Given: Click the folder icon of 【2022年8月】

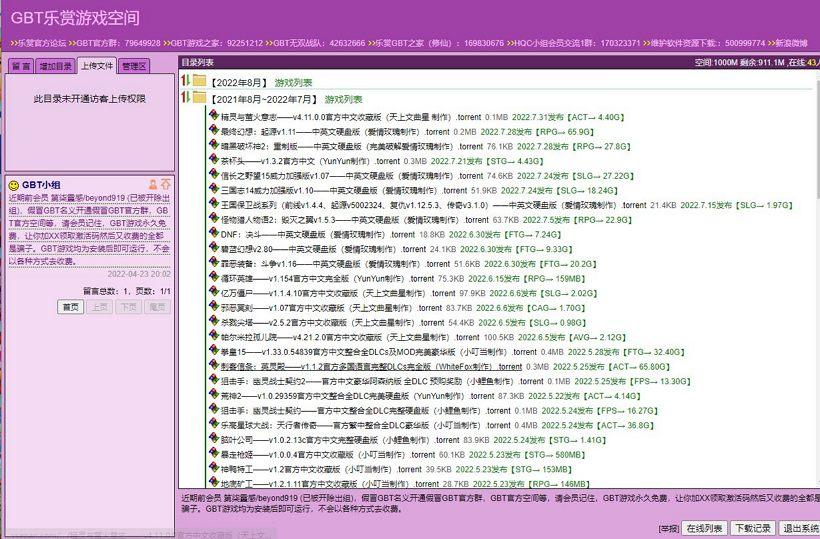Looking at the screenshot, I should click(x=199, y=81).
